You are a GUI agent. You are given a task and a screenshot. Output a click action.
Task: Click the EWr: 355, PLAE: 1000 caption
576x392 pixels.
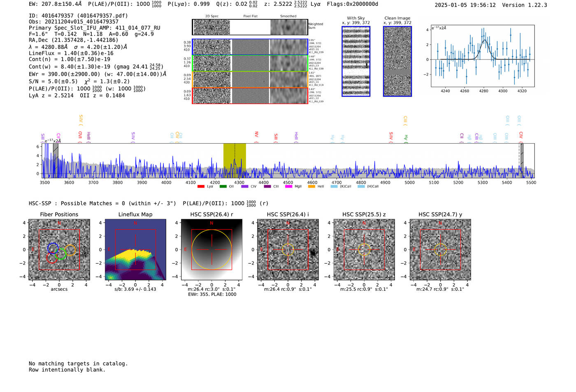212,295
